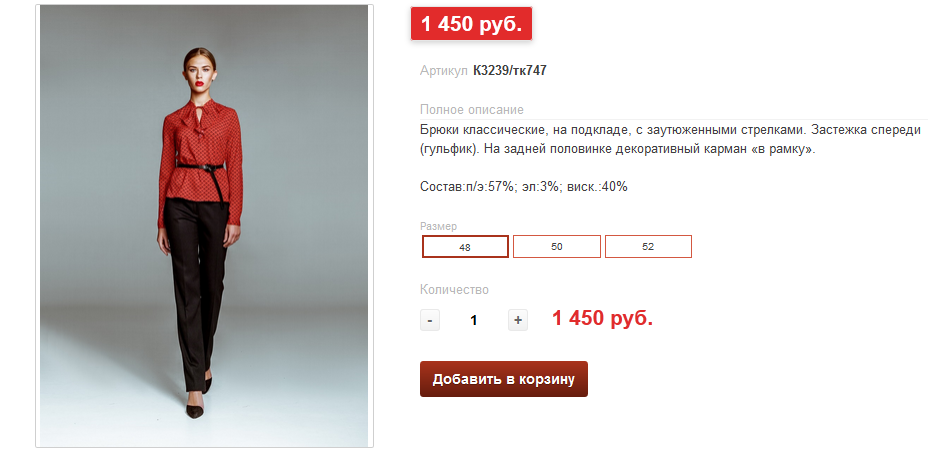Click the red total price beside quantity
Viewport: 952px width, 454px height.
[x=602, y=318]
